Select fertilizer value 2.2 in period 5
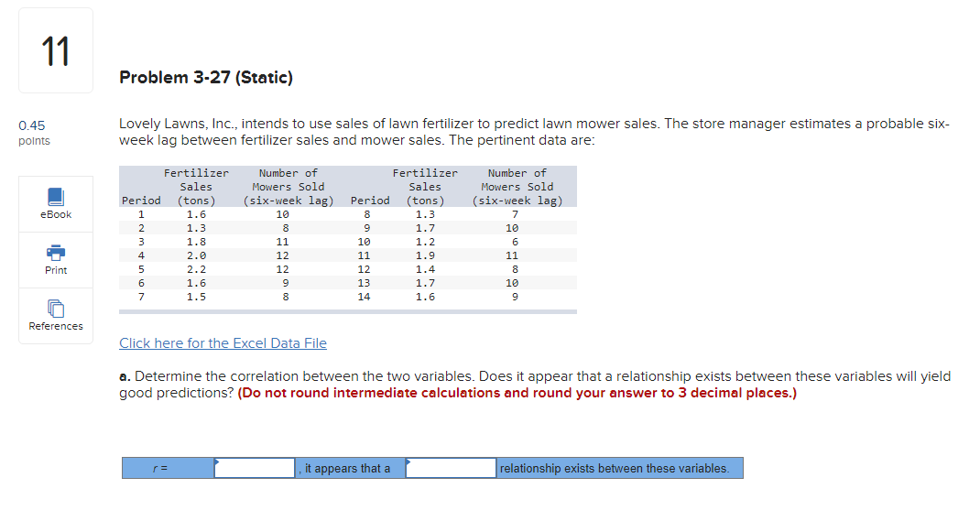The height and width of the screenshot is (532, 980). pos(196,269)
